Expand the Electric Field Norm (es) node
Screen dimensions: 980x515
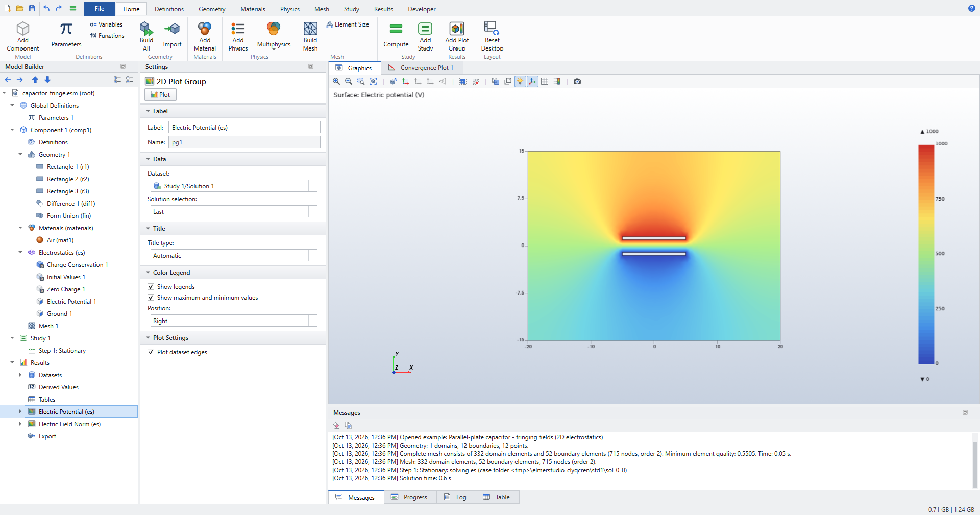(20, 424)
